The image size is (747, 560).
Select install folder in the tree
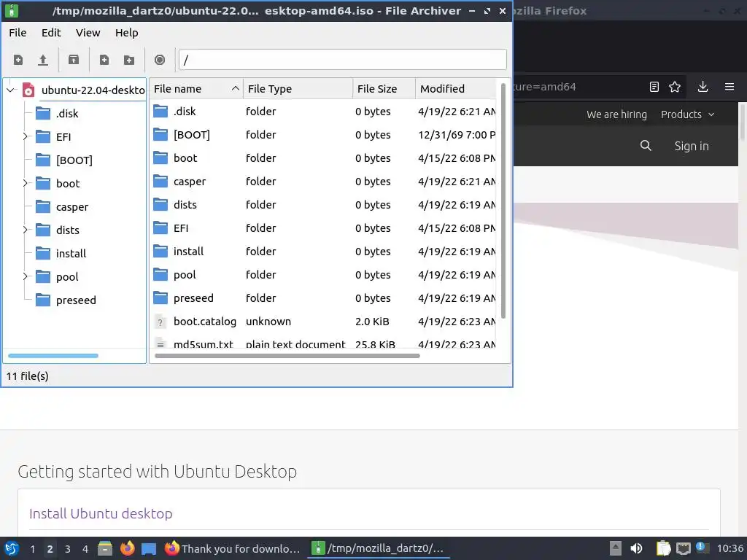71,253
